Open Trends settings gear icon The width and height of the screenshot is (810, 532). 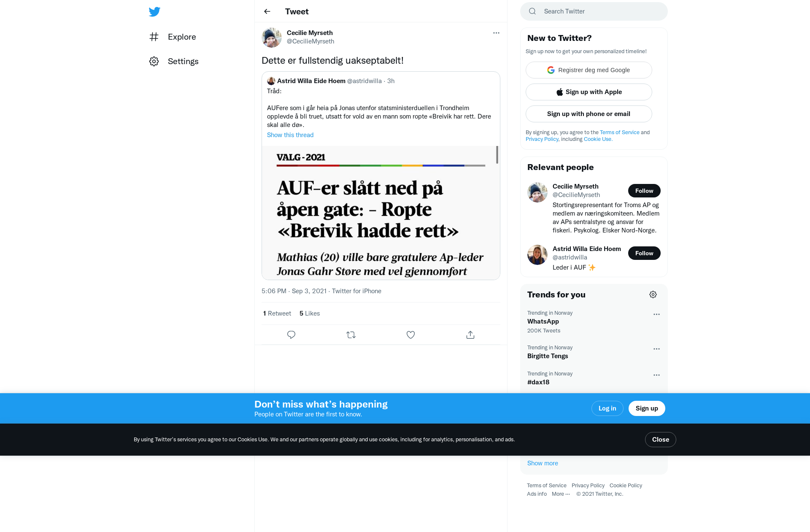point(653,294)
